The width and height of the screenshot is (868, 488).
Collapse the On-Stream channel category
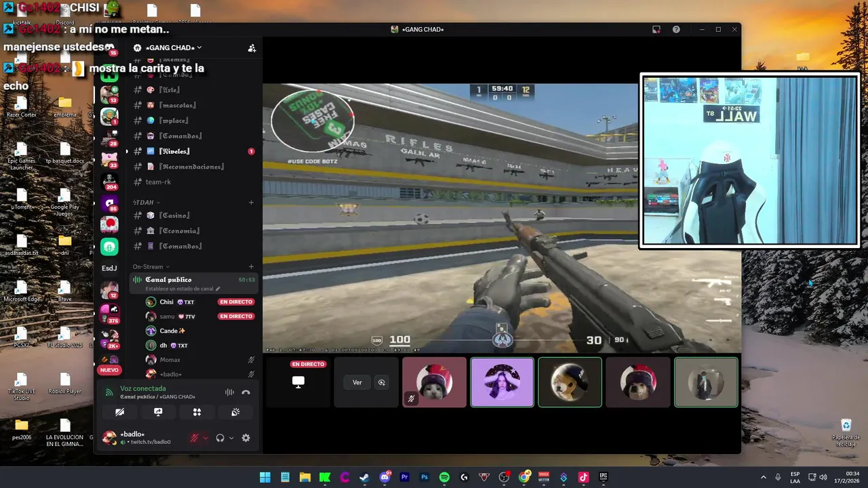pos(151,266)
